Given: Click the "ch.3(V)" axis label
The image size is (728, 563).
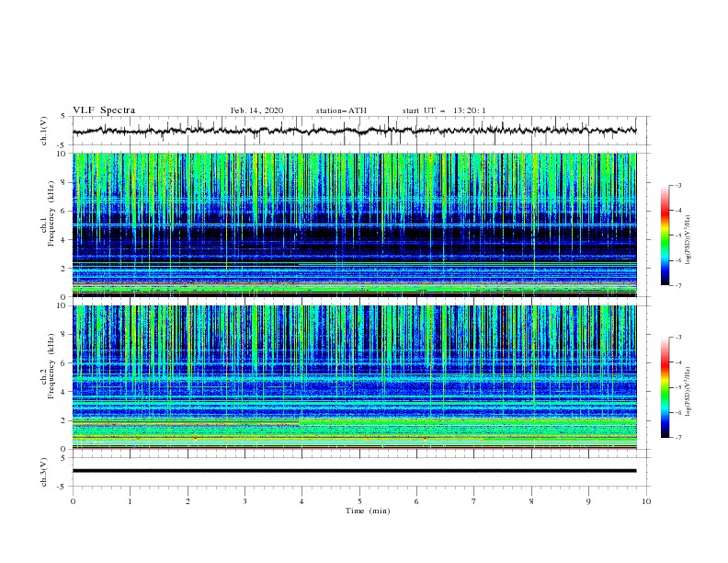Looking at the screenshot, I should 44,472.
